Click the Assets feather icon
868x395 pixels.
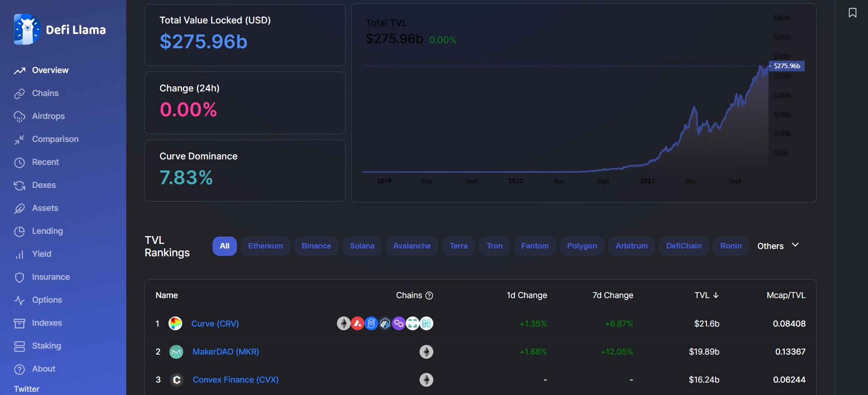[19, 209]
